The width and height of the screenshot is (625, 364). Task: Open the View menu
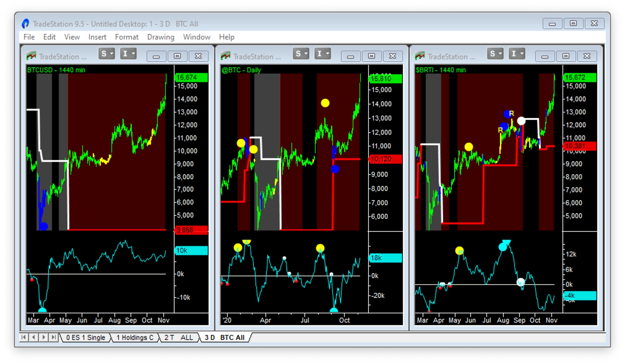point(72,37)
